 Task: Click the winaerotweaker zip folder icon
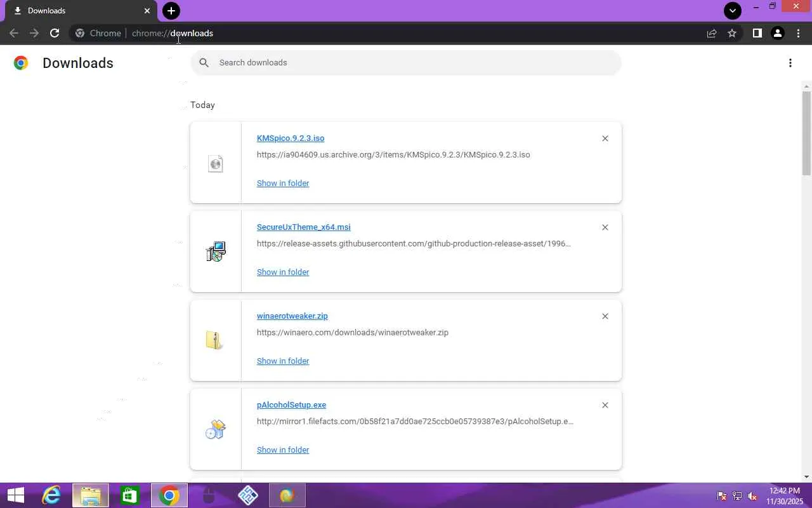[214, 340]
